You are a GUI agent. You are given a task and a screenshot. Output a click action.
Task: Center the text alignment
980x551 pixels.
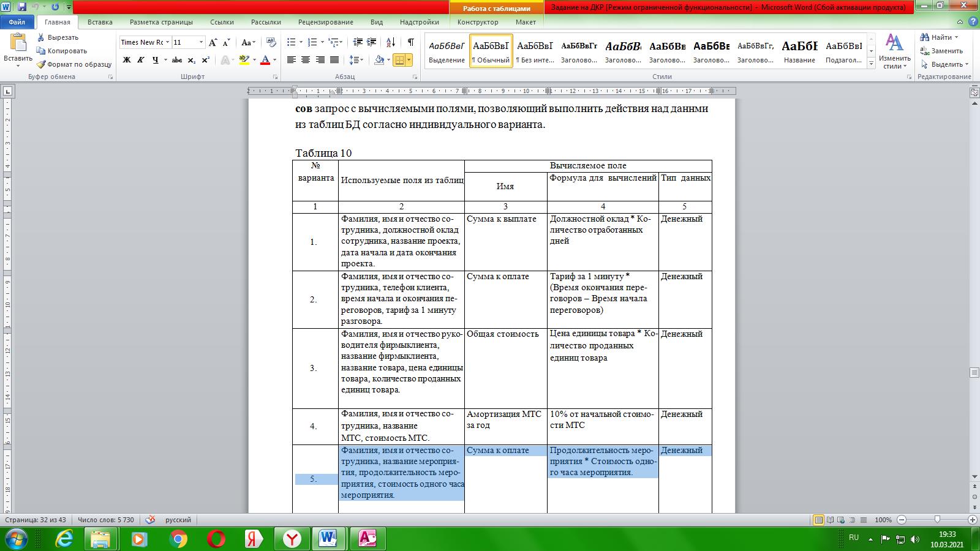pyautogui.click(x=306, y=60)
